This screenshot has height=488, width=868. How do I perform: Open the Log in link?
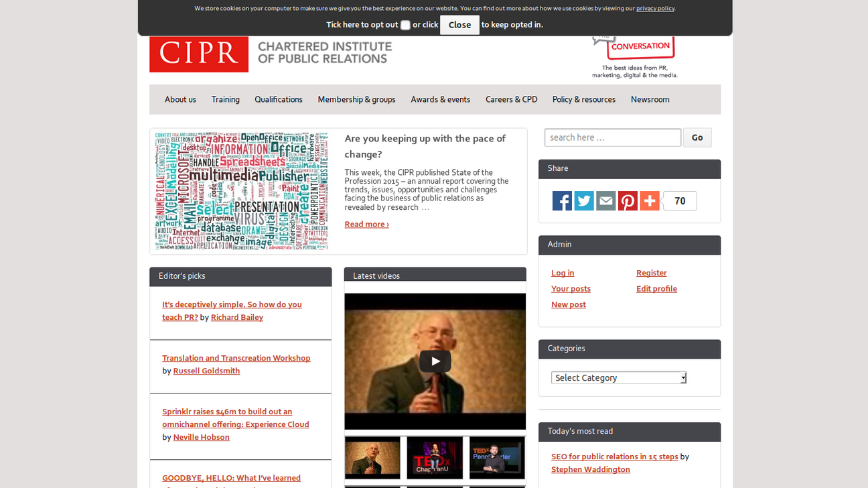pyautogui.click(x=563, y=273)
